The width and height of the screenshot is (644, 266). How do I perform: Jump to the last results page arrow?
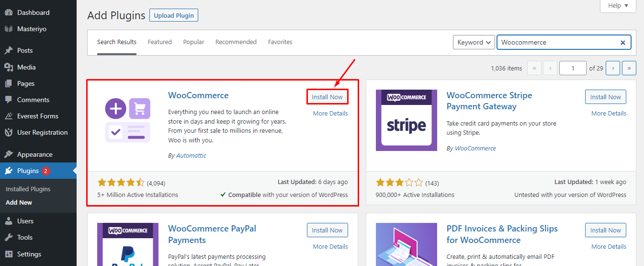coord(629,68)
